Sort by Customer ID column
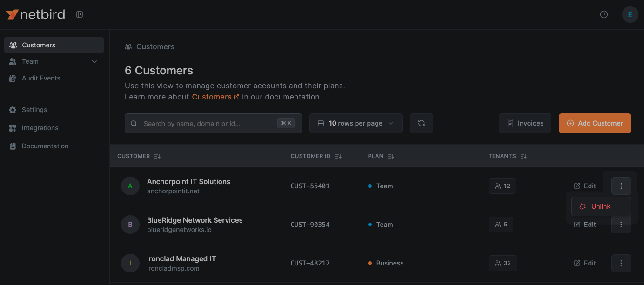The image size is (644, 285). tap(316, 156)
